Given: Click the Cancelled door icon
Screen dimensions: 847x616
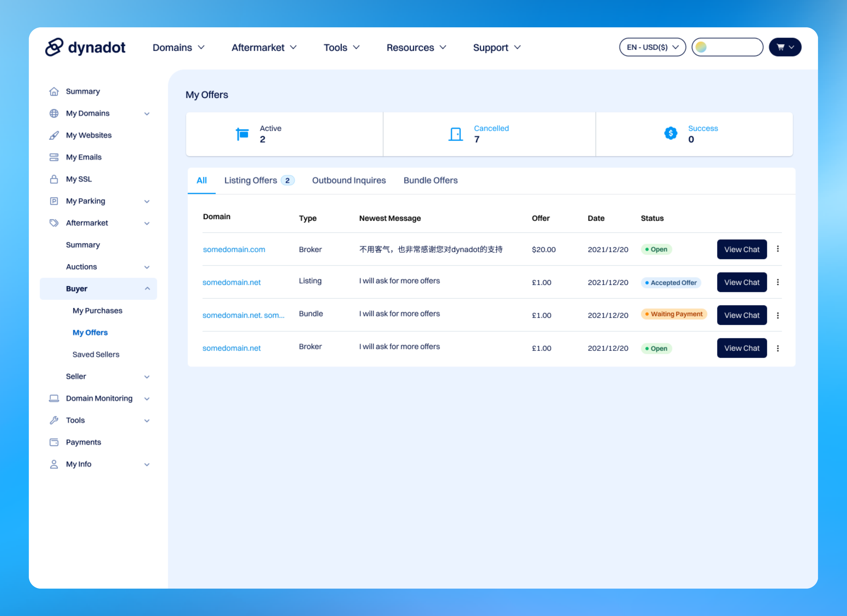Looking at the screenshot, I should 456,134.
